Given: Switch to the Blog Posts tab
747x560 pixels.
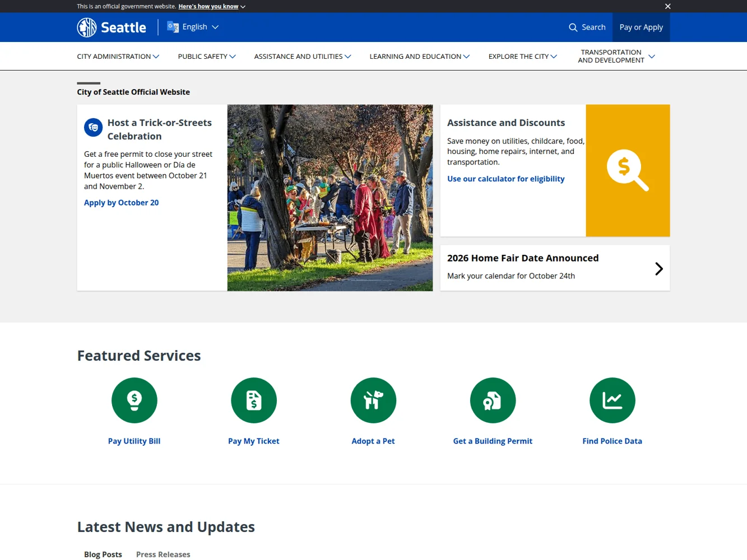Looking at the screenshot, I should click(103, 554).
